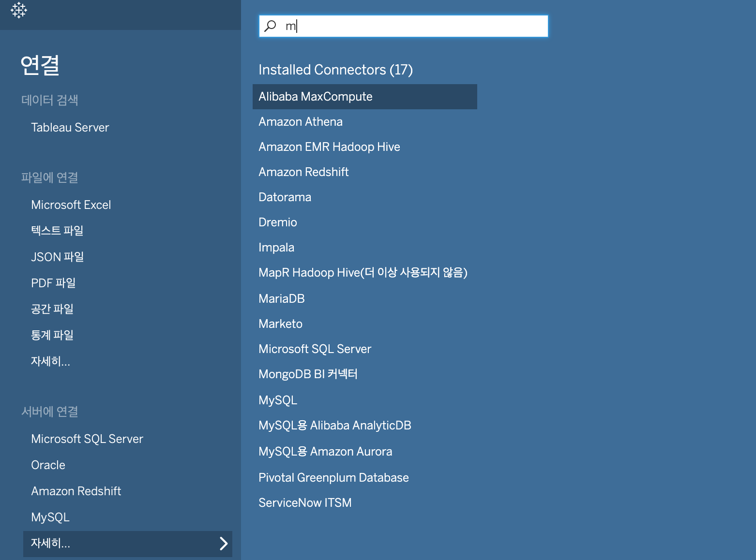The width and height of the screenshot is (756, 560).
Task: Open Tableau Server under 데이터 검색
Action: click(x=70, y=128)
